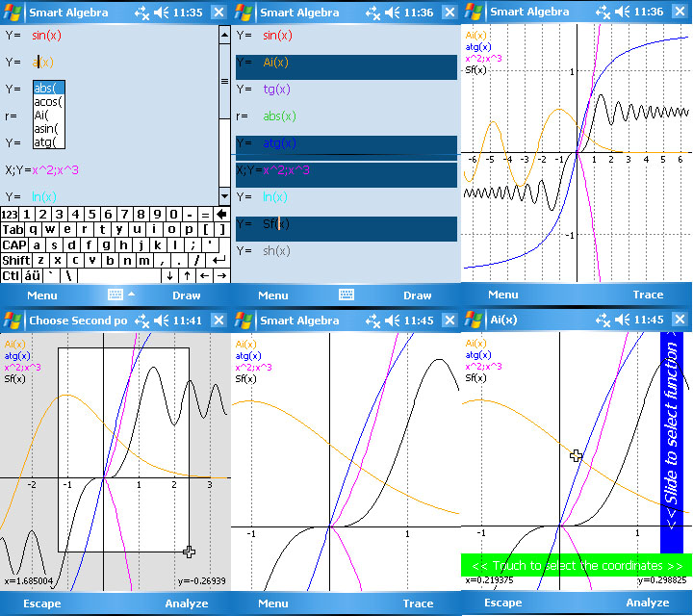
Task: Select abs( in the autocomplete list
Action: tap(49, 88)
